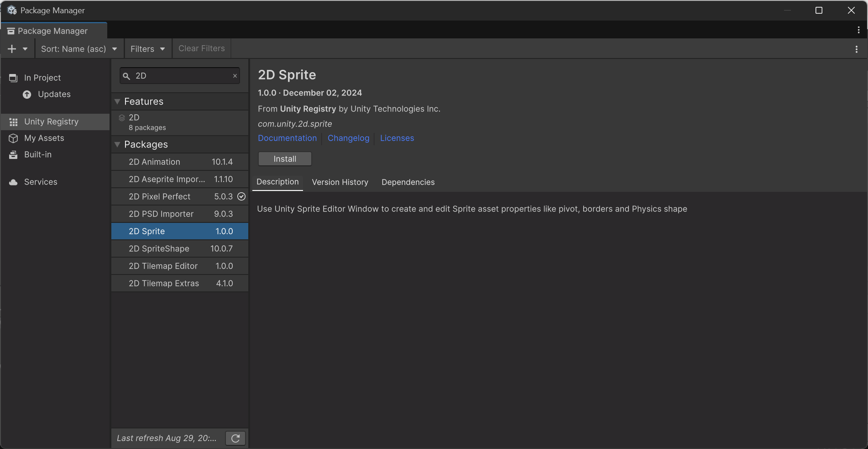Collapse the Features section

coord(117,101)
